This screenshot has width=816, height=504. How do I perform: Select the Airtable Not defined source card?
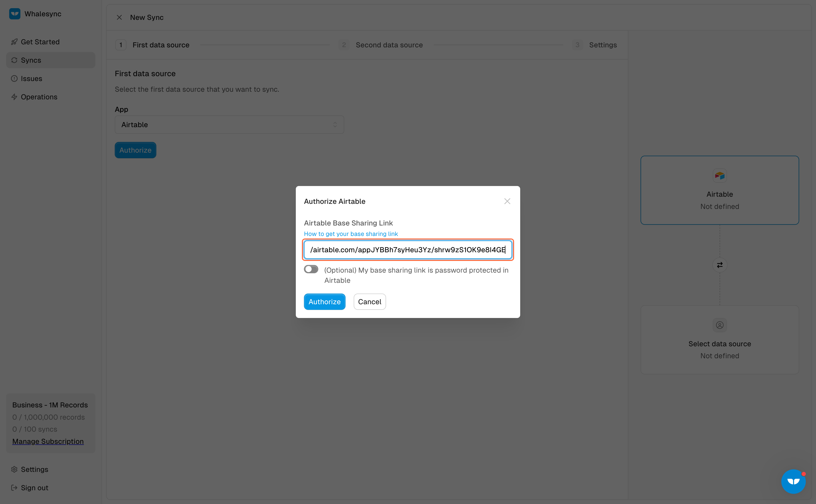click(720, 190)
